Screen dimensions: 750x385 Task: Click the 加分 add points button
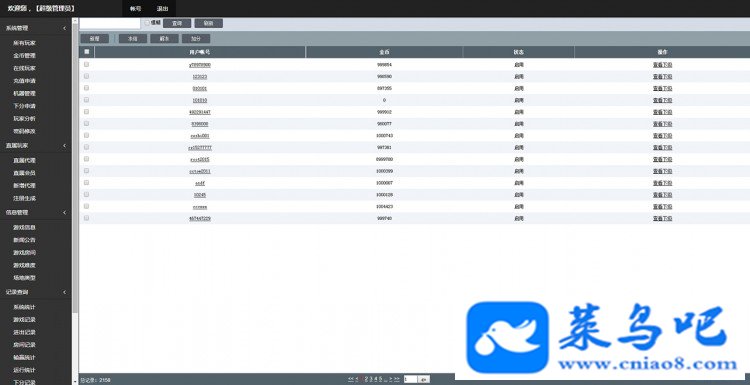196,39
